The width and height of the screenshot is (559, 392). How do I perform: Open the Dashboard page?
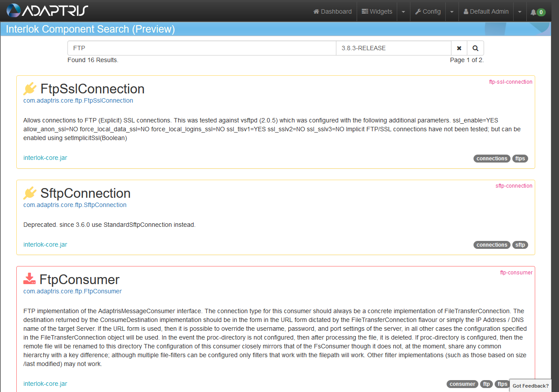(332, 11)
